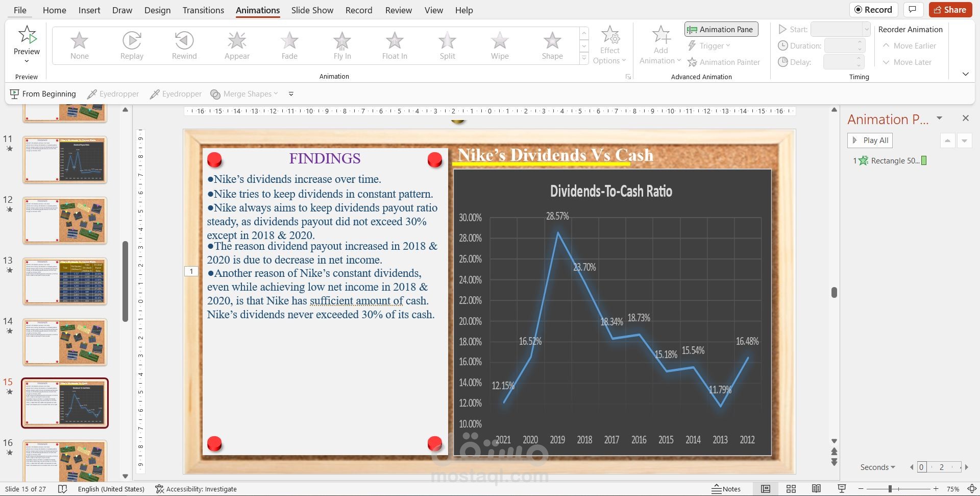Apply the Fade animation effect

tap(289, 45)
